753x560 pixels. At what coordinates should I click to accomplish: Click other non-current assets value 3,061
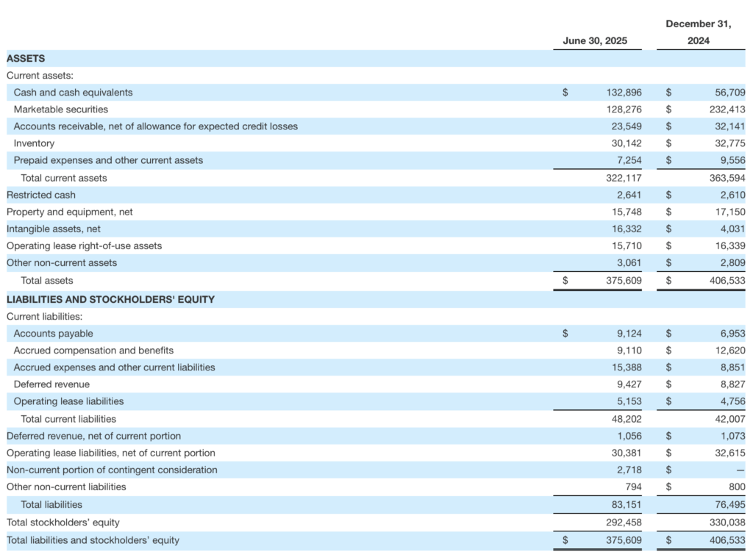[x=629, y=263]
